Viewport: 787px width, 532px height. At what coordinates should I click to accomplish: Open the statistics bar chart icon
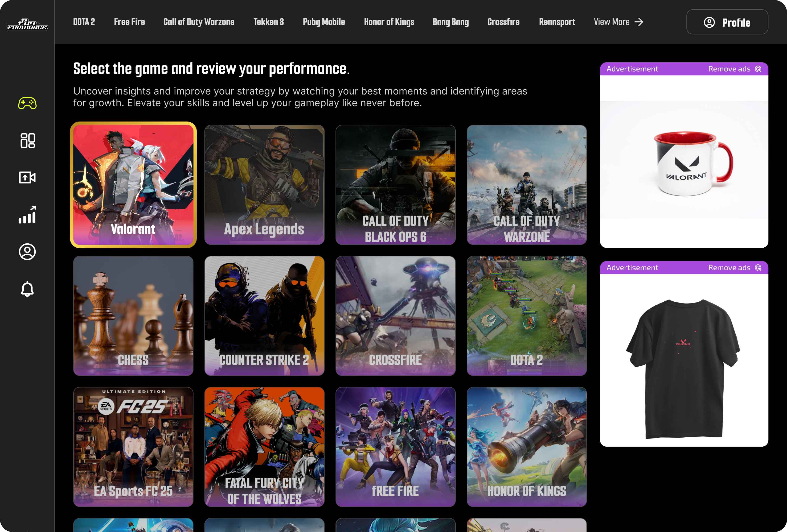click(27, 215)
